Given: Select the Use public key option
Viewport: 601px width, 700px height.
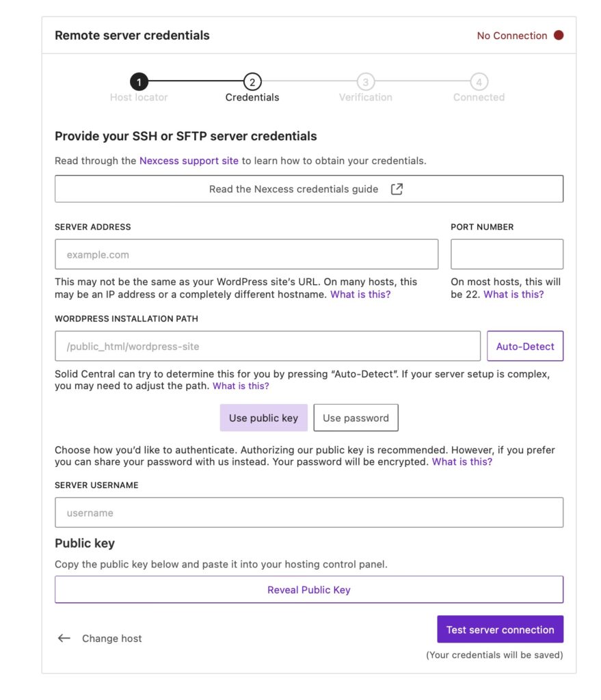Looking at the screenshot, I should (263, 418).
